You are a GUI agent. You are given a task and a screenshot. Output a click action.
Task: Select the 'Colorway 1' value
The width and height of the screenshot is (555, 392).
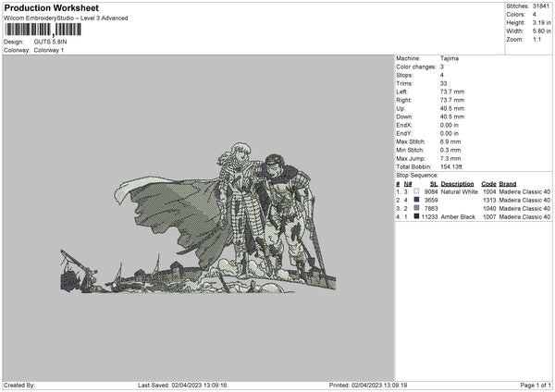(49, 50)
